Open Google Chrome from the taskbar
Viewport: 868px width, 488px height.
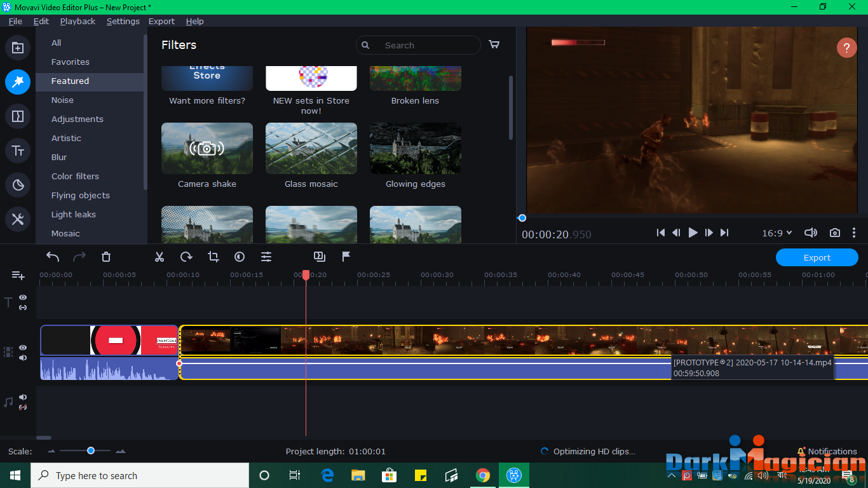tap(483, 475)
